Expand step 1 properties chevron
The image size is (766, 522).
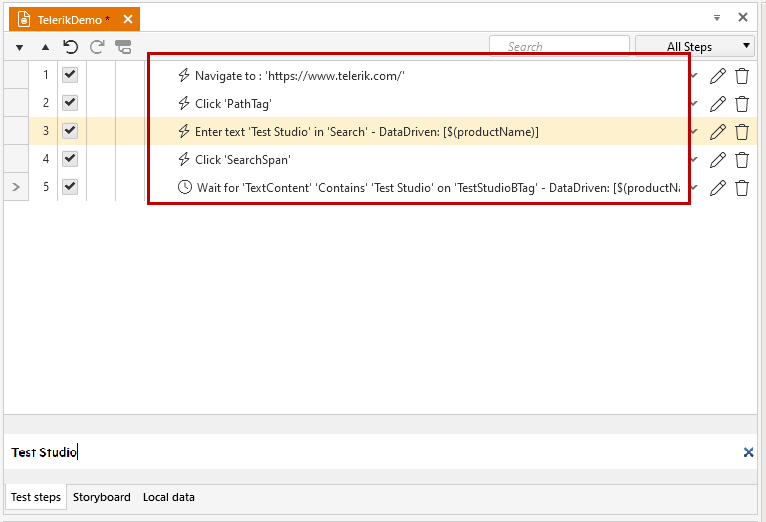[x=694, y=76]
